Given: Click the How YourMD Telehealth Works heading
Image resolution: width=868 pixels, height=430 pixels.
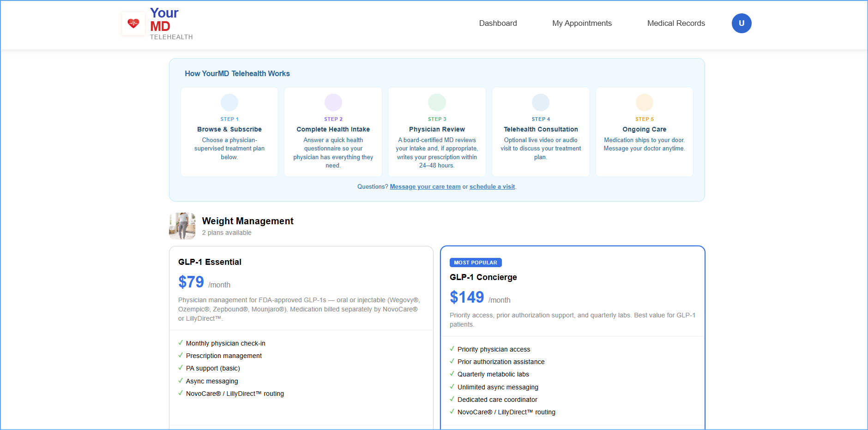Looking at the screenshot, I should (237, 73).
